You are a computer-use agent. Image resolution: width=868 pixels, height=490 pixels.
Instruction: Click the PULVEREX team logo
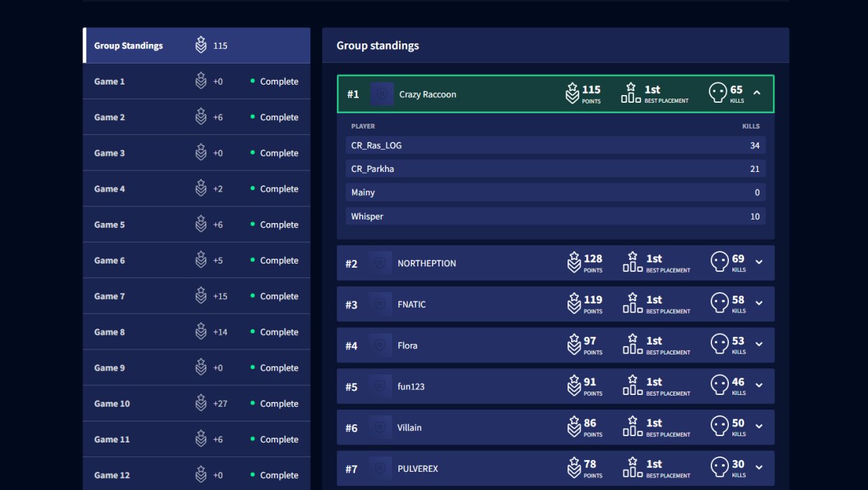point(380,468)
